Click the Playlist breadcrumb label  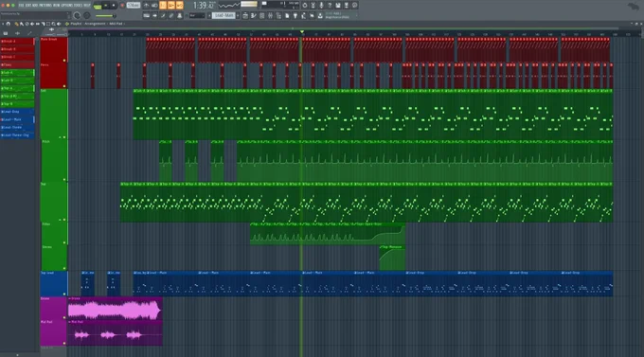pos(77,24)
